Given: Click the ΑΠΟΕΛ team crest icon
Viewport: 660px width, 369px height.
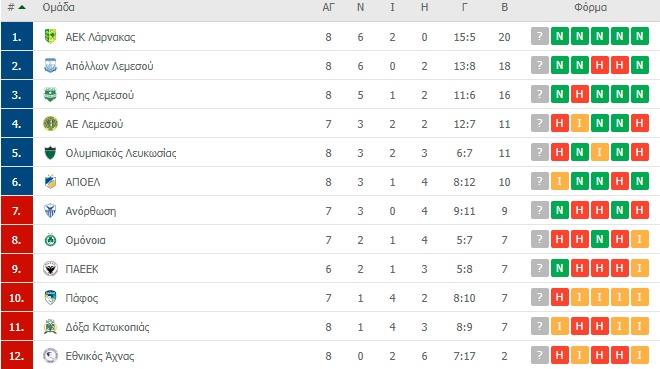Looking at the screenshot, I should 51,182.
